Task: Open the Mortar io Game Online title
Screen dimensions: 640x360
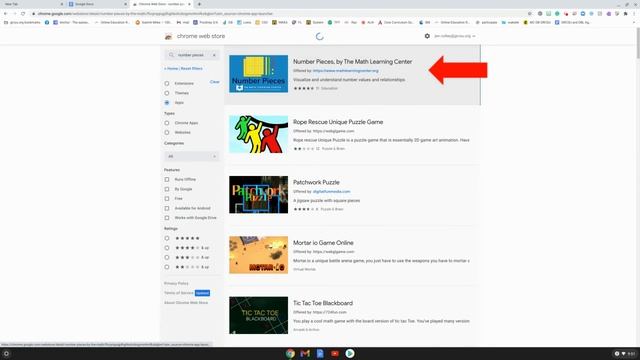Action: tap(323, 243)
